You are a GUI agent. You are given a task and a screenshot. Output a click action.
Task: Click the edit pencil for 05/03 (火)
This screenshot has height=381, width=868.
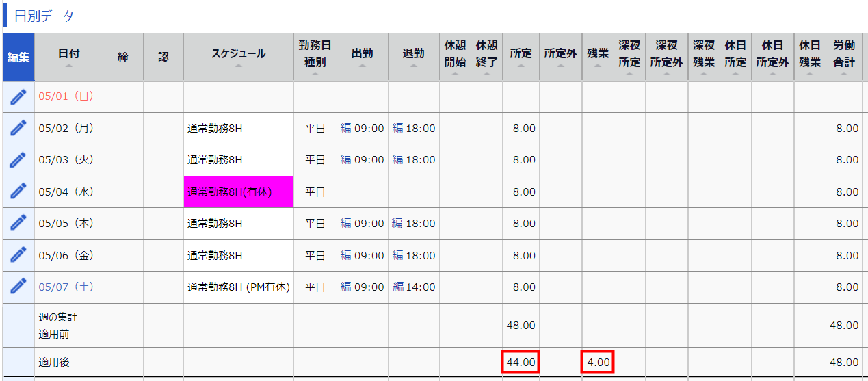[x=18, y=160]
